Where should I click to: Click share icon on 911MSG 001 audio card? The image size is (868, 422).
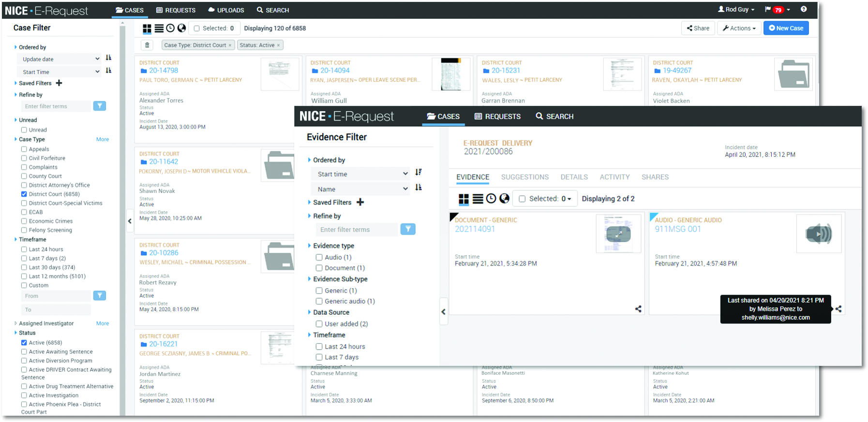click(838, 309)
